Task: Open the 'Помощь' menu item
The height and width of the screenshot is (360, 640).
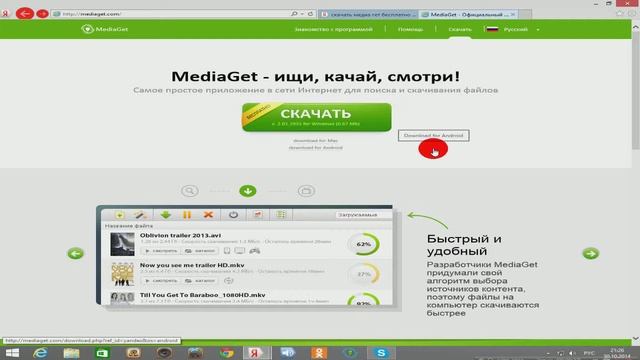Action: [411, 29]
